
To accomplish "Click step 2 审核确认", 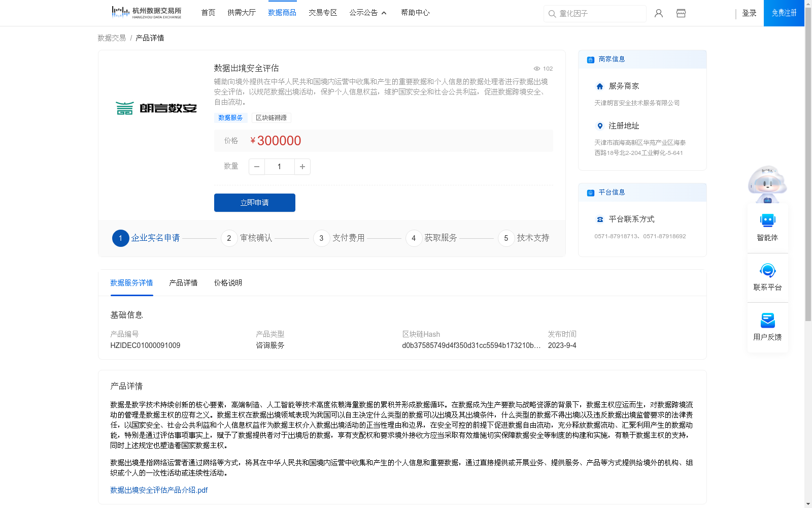I will tap(247, 238).
